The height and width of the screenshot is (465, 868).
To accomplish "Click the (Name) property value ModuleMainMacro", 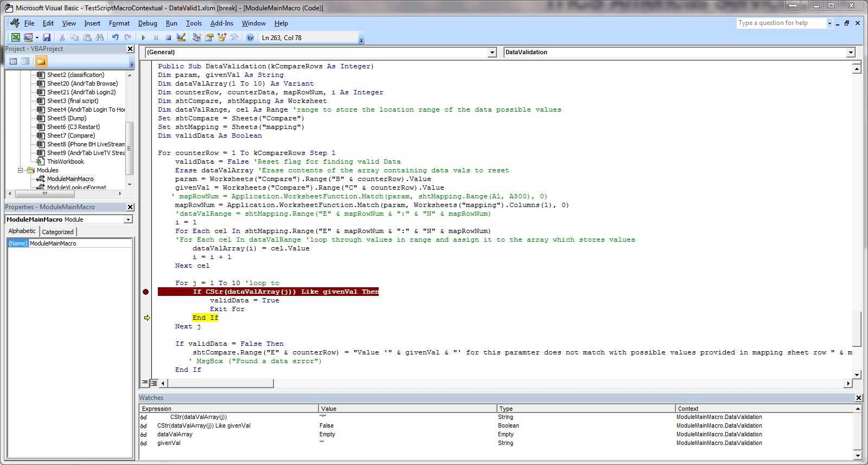I will [x=80, y=243].
